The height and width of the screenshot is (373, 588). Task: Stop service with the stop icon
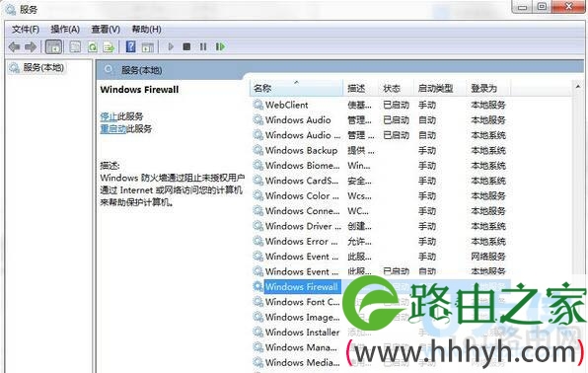186,46
